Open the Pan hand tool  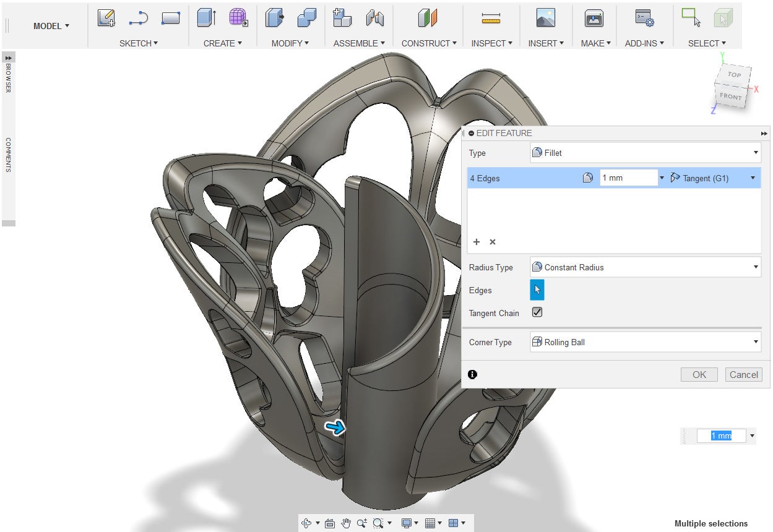(x=346, y=523)
